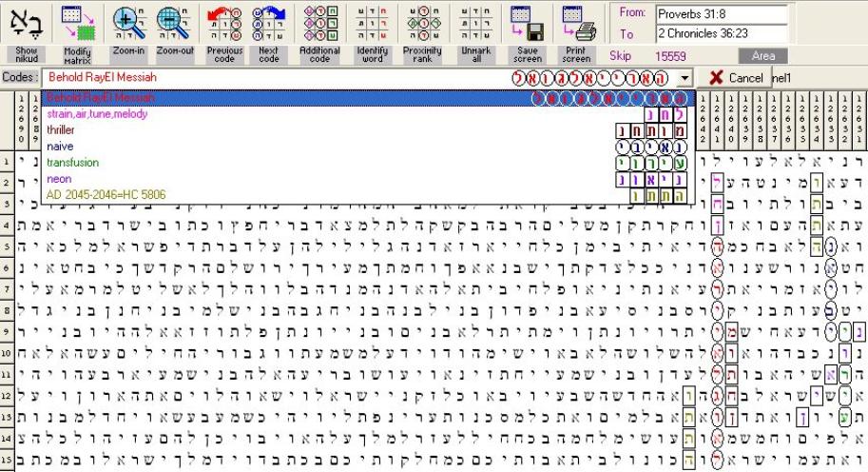Select the 'naive' code entry
This screenshot has width=868, height=472.
click(x=366, y=147)
